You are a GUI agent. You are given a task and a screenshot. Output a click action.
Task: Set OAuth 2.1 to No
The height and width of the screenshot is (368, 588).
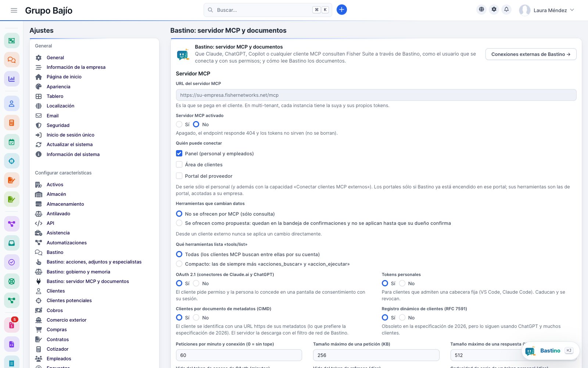196,283
